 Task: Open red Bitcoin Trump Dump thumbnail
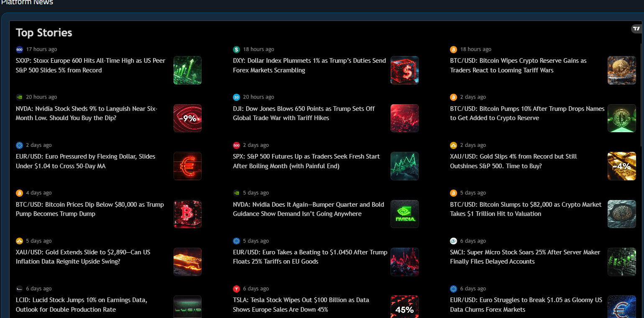coord(187,214)
